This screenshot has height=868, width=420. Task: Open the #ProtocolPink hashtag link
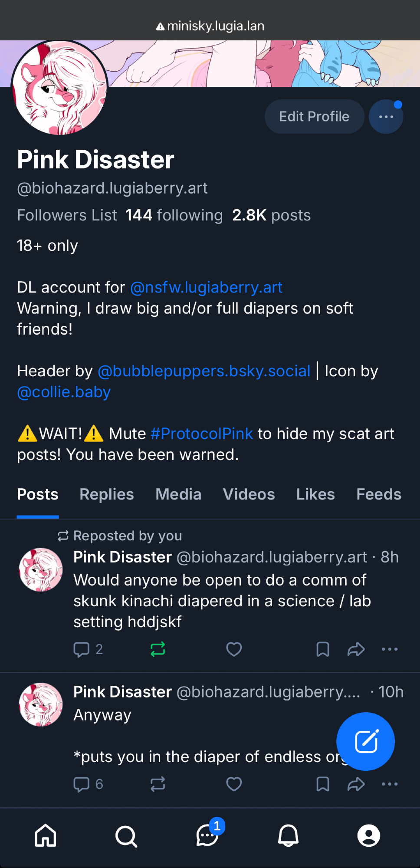pyautogui.click(x=202, y=434)
